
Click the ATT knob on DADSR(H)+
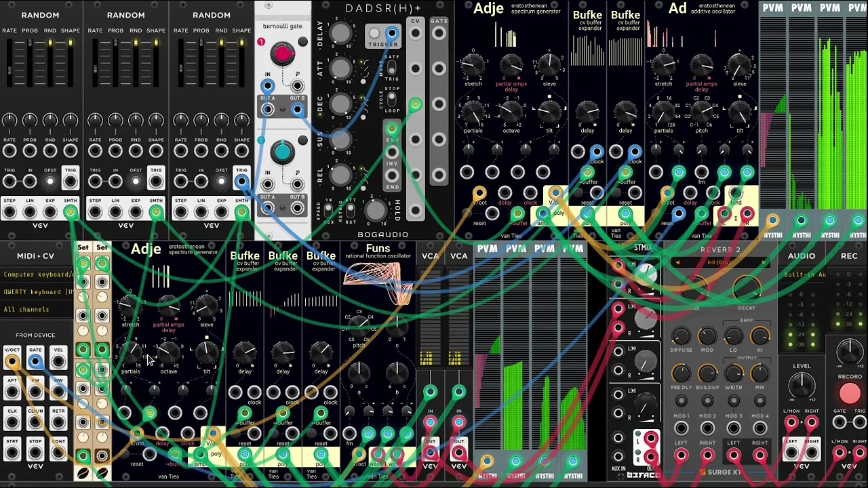pos(341,69)
